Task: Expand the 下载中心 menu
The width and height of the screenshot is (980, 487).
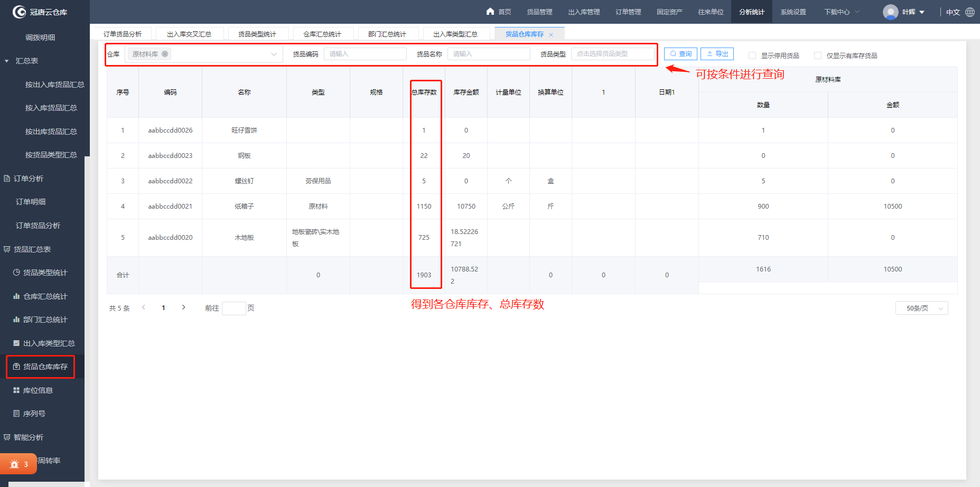Action: coord(842,12)
